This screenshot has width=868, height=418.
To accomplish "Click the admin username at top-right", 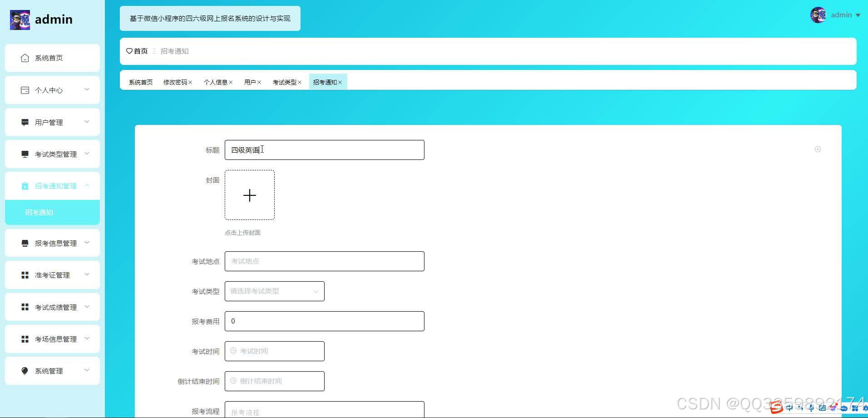I will click(x=841, y=15).
